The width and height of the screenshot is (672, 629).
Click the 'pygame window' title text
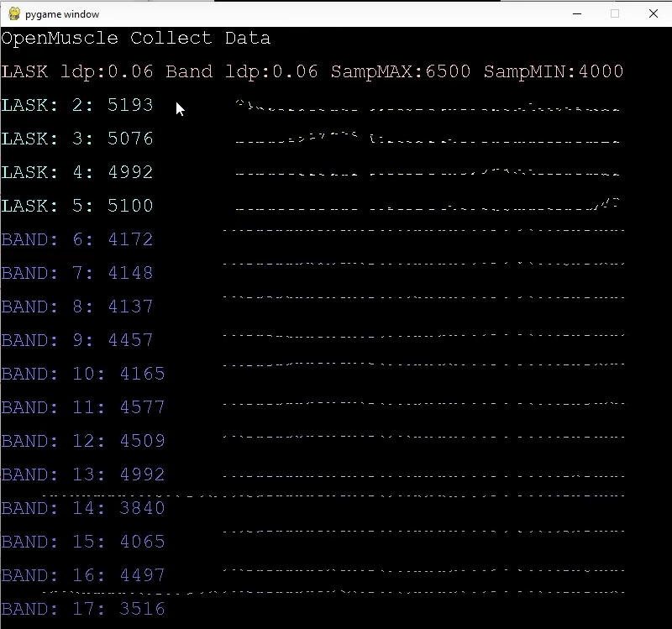pos(62,14)
